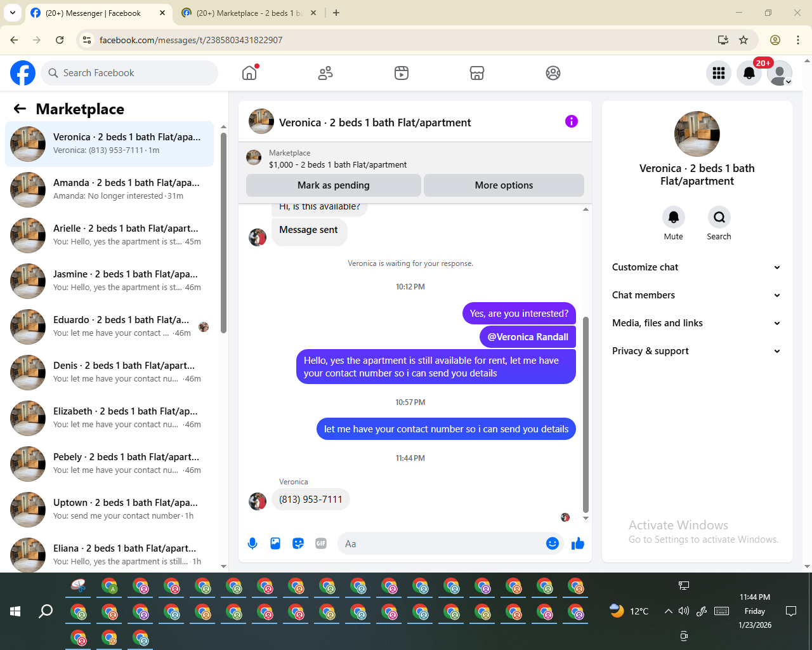Open the emoji picker smiley icon
The width and height of the screenshot is (812, 650).
pos(553,543)
